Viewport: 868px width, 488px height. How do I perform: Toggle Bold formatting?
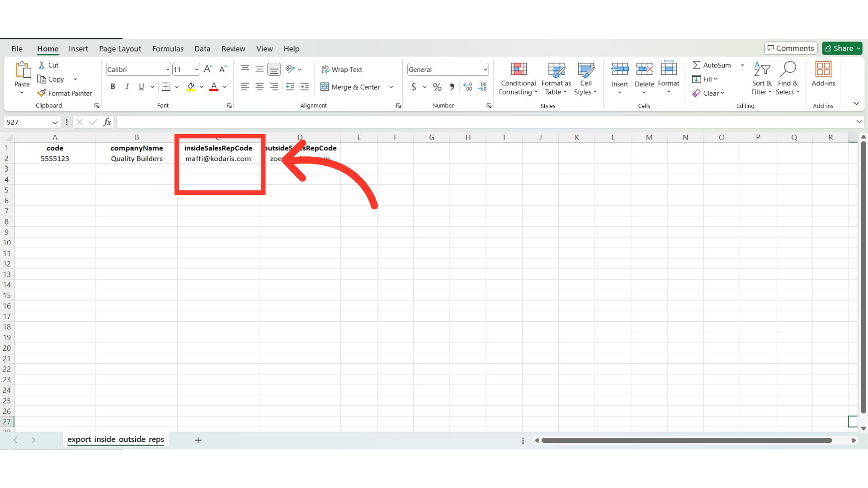tap(113, 87)
